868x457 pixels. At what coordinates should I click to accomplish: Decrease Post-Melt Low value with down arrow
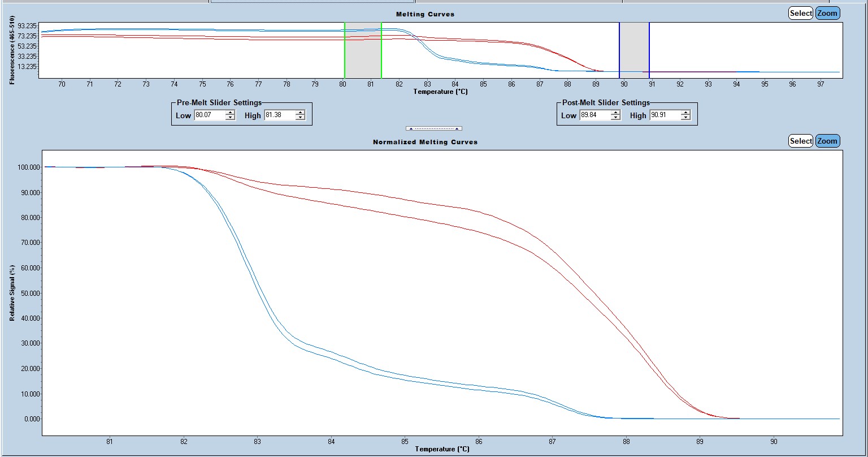tap(615, 118)
